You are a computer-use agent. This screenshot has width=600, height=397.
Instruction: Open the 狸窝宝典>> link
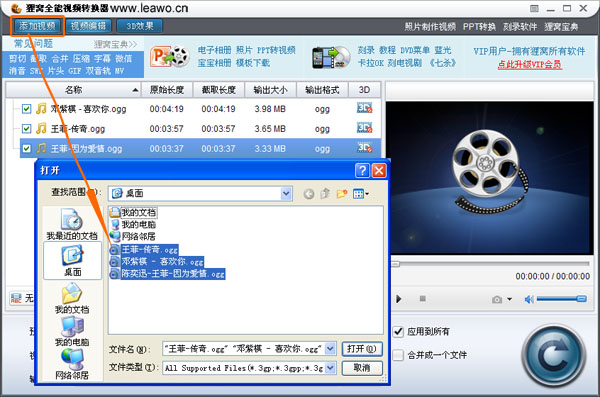[116, 44]
